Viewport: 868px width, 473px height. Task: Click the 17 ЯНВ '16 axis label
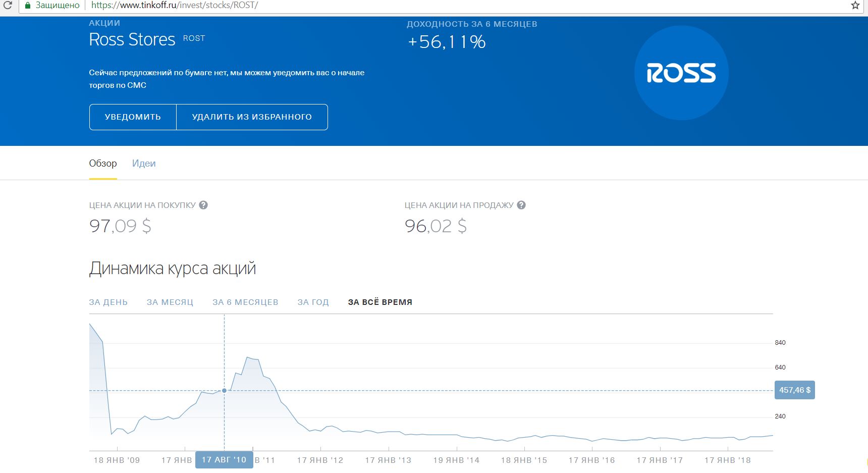coord(592,460)
